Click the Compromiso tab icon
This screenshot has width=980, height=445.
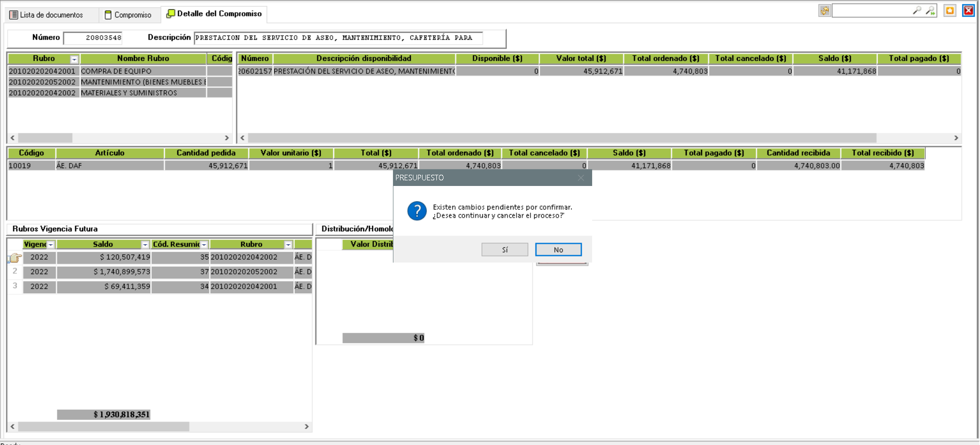tap(108, 15)
